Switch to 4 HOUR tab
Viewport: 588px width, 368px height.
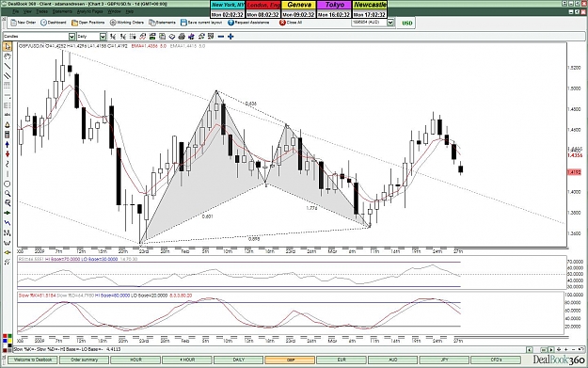pyautogui.click(x=187, y=360)
